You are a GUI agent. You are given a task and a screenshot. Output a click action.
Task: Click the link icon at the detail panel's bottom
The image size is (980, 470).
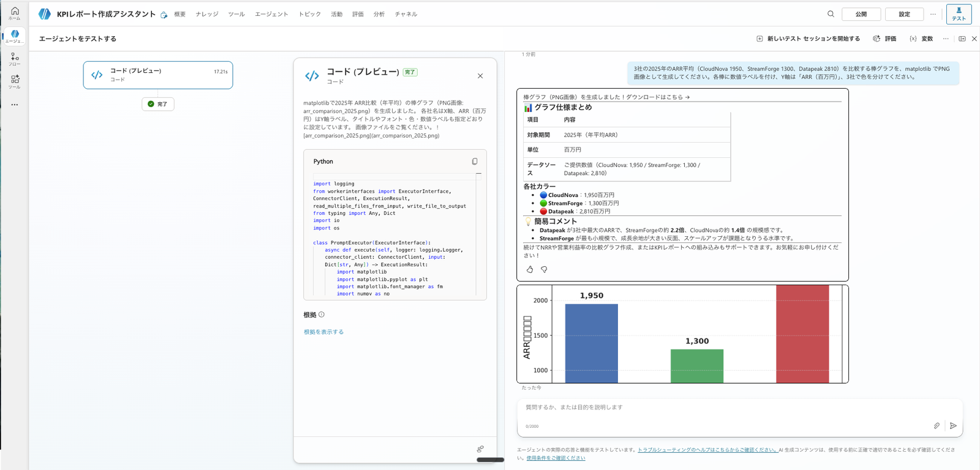(x=480, y=449)
